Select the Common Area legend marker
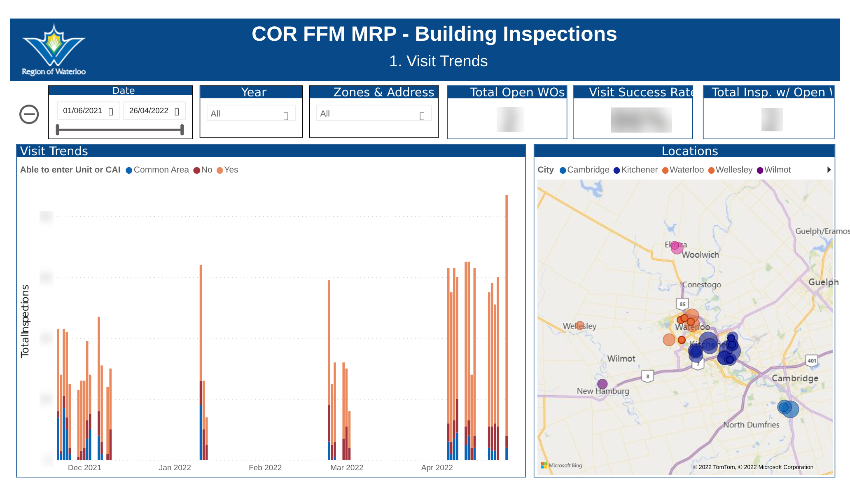This screenshot has width=850, height=504. point(129,170)
